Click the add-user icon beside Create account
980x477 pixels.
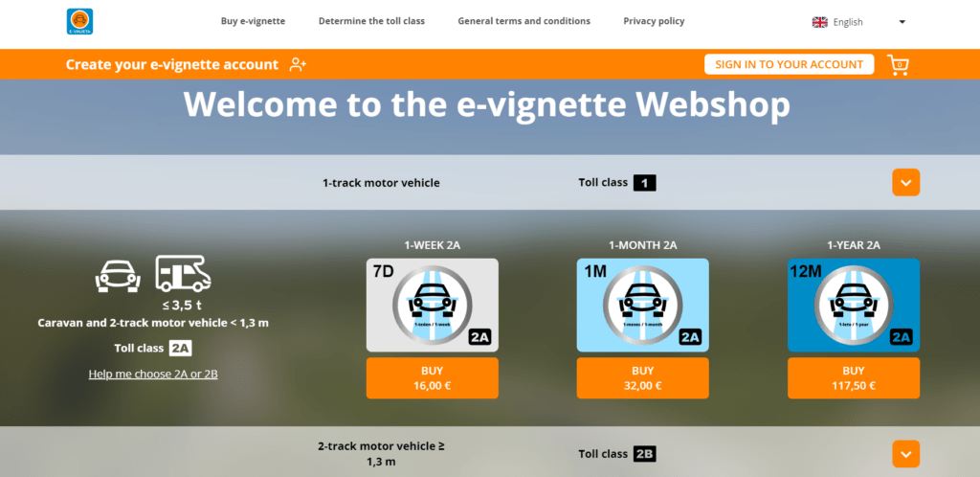[x=298, y=65]
